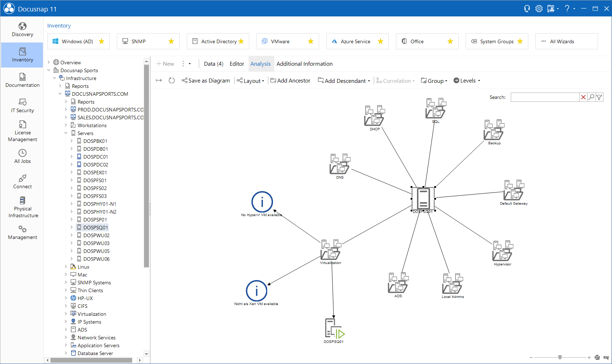
Task: Click the zoom-out minus beside the slider
Action: point(531,358)
